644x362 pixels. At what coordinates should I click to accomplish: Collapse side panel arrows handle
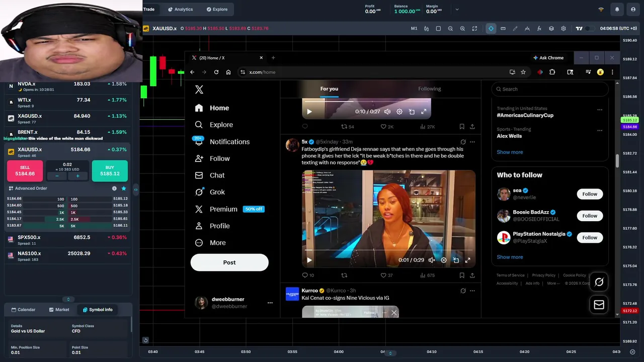point(135,190)
